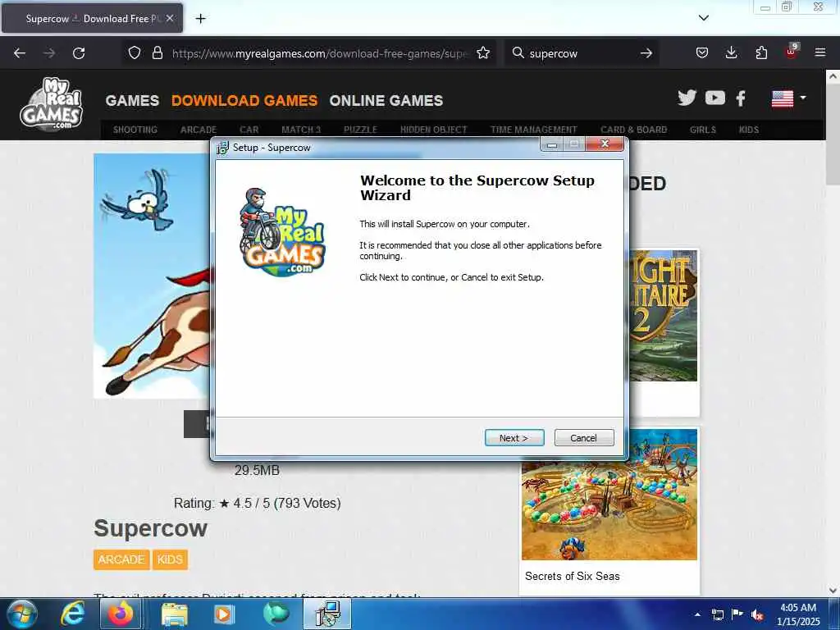The height and width of the screenshot is (630, 840).
Task: Open muted volume tray icon
Action: [757, 614]
